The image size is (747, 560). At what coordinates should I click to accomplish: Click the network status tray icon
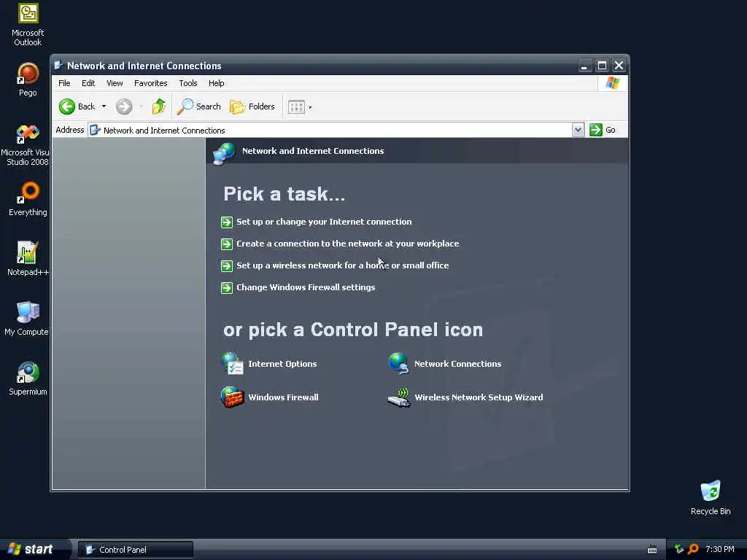click(x=679, y=549)
